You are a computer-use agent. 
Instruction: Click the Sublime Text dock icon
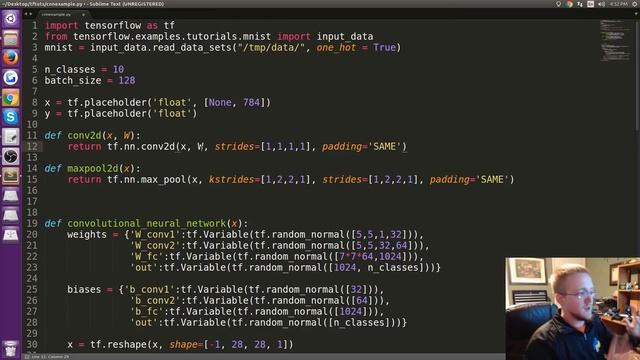11,176
